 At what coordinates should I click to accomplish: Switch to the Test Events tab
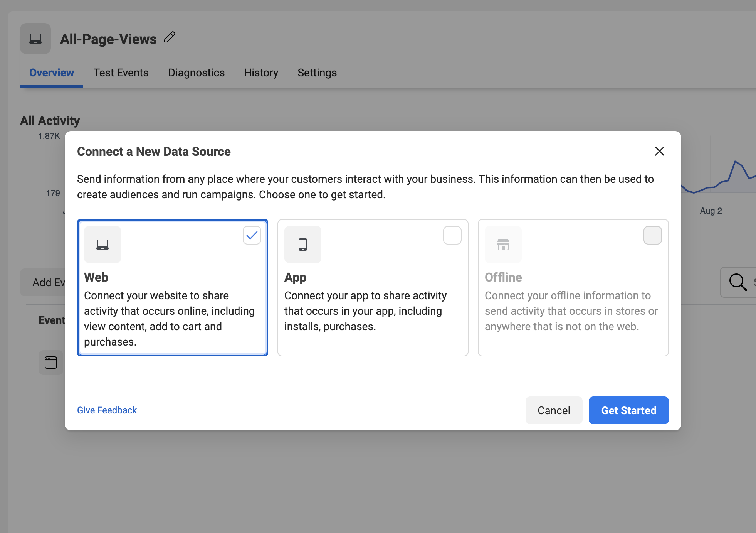point(121,73)
